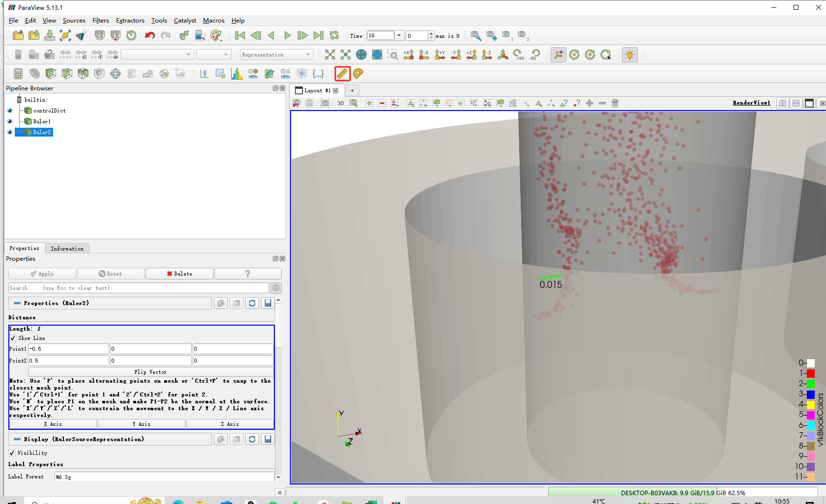
Task: Click the Undo arrow icon
Action: [x=149, y=35]
